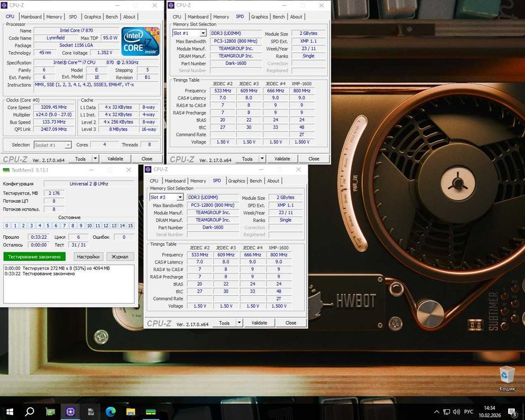The height and width of the screenshot is (420, 525).
Task: Open the Slot #3 memory slot dropdown
Action: (180, 197)
